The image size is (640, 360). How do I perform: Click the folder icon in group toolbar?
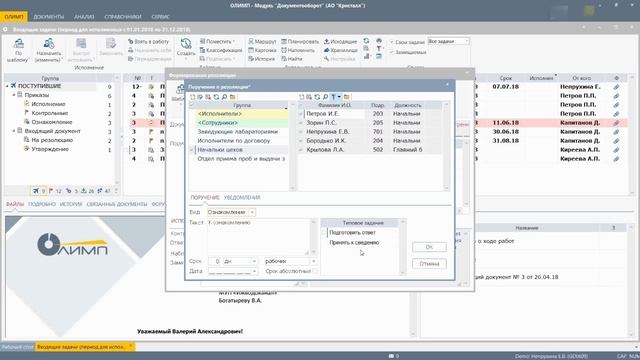pos(232,97)
